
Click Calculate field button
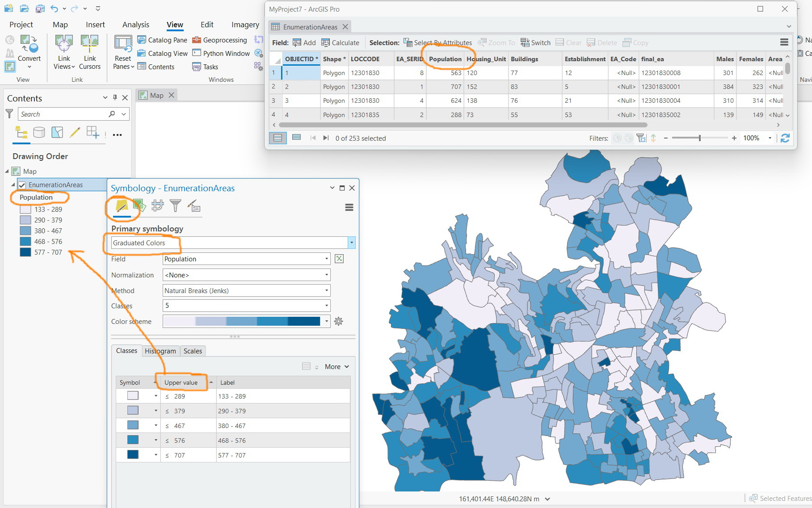coord(340,42)
